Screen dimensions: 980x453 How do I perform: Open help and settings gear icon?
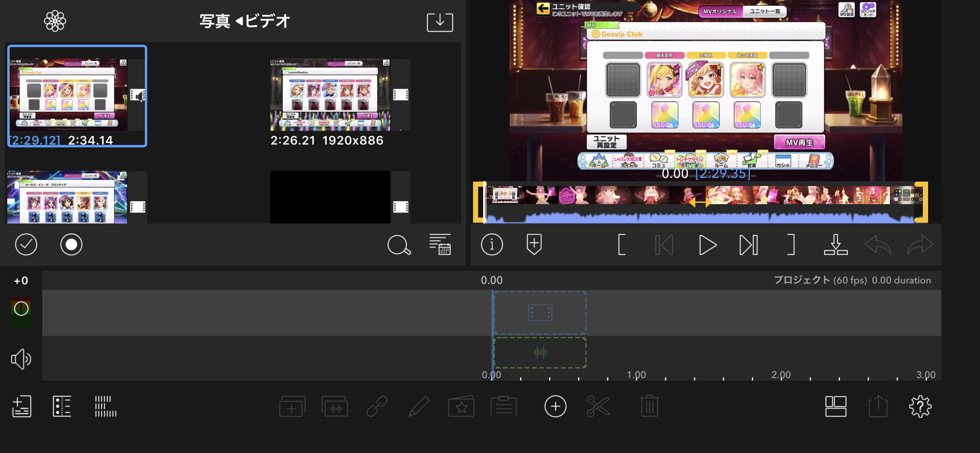coord(920,406)
